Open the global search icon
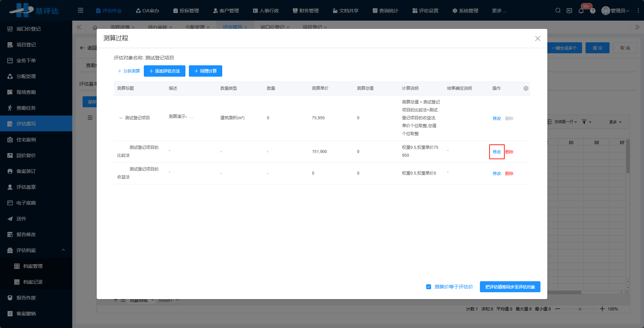644x328 pixels. click(x=557, y=10)
